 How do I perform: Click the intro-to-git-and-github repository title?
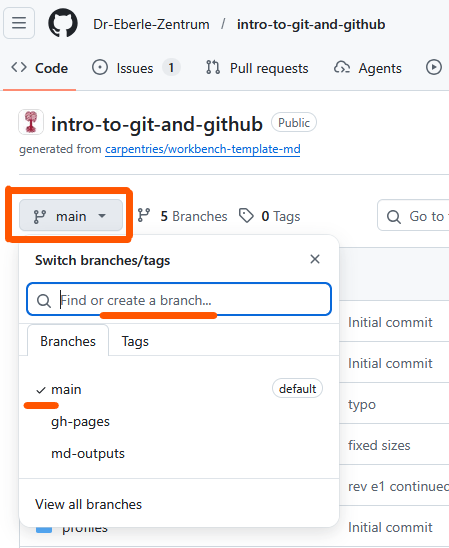point(157,124)
